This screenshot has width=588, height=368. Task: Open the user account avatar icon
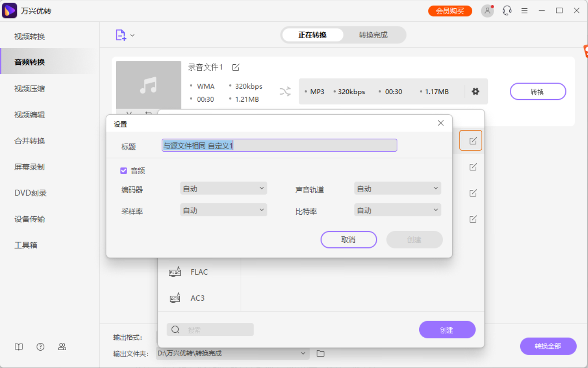pos(487,11)
